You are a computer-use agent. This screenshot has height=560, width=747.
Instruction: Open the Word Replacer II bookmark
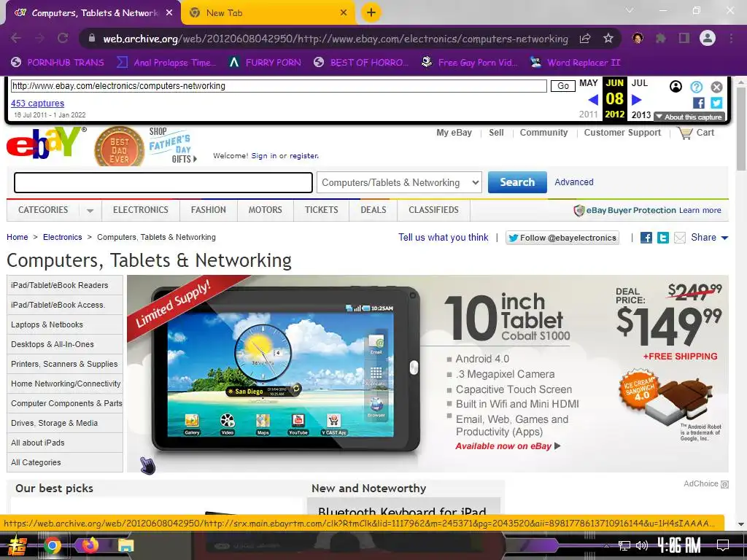click(576, 63)
